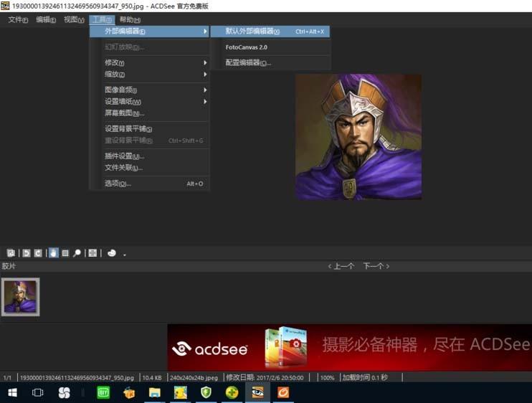Open 文件关联 settings
The image size is (532, 403).
pyautogui.click(x=149, y=168)
